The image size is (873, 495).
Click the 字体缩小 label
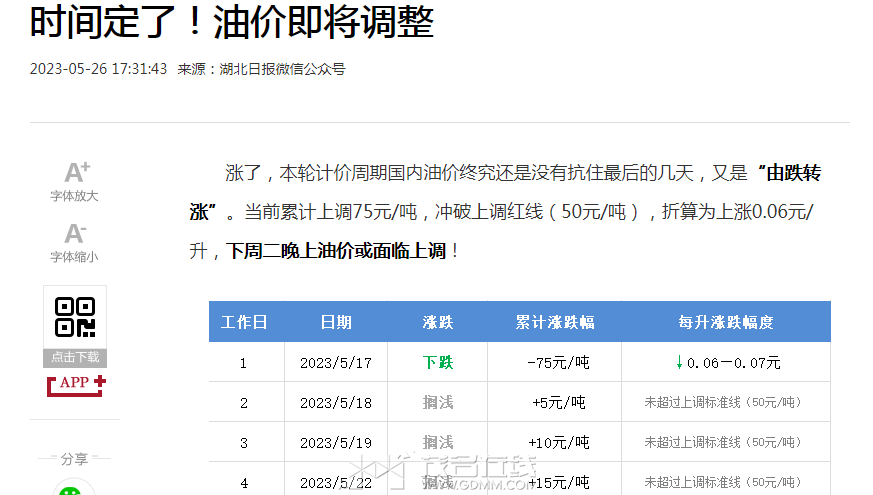(74, 257)
